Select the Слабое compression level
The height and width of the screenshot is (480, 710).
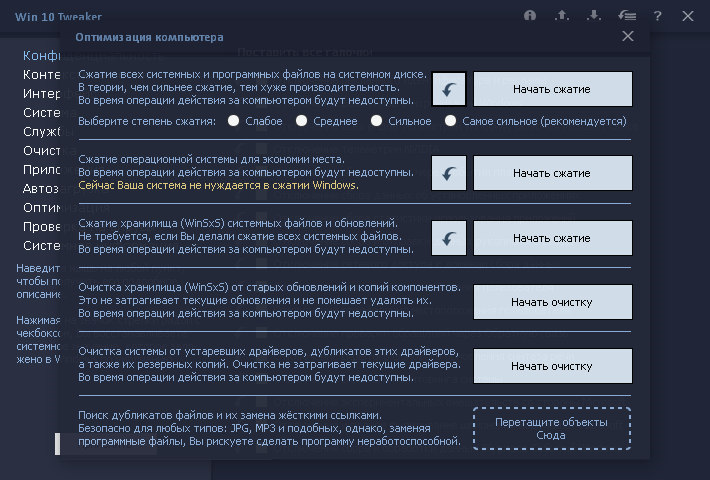pyautogui.click(x=234, y=121)
